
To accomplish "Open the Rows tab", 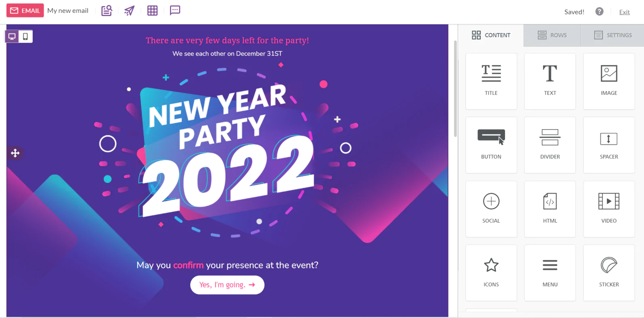I will [552, 35].
